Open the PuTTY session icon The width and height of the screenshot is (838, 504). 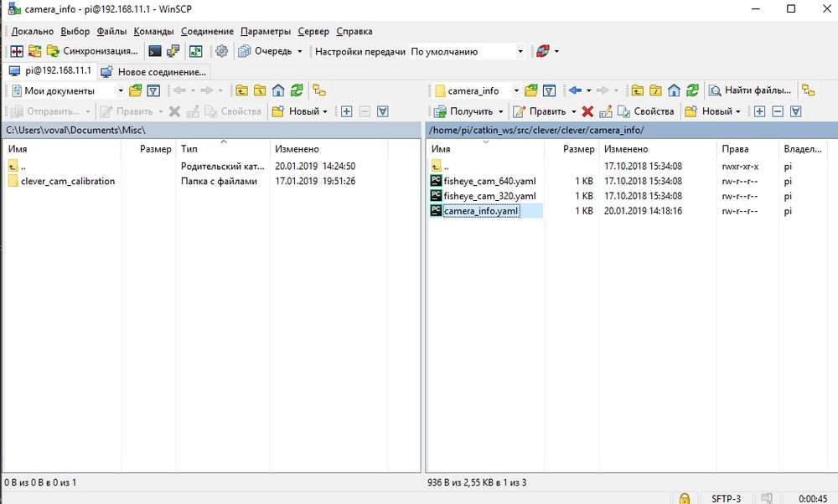click(173, 51)
